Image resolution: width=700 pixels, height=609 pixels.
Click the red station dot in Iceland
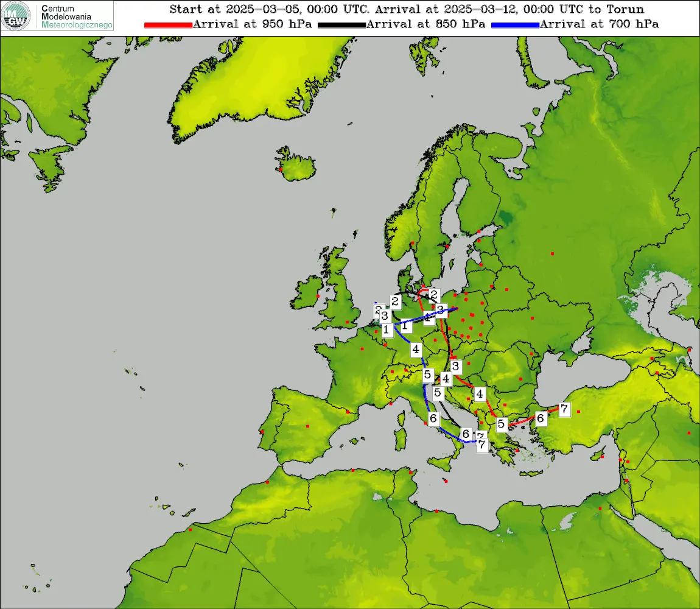click(x=281, y=170)
